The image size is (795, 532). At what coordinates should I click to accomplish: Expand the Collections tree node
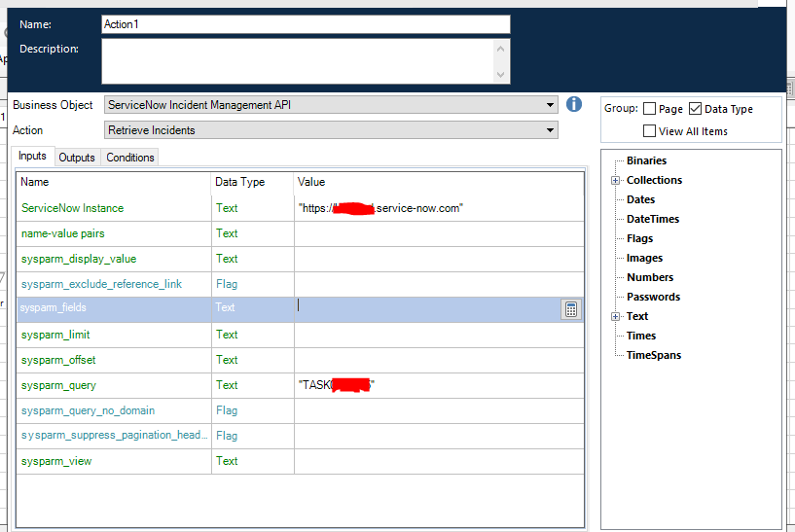tap(615, 180)
